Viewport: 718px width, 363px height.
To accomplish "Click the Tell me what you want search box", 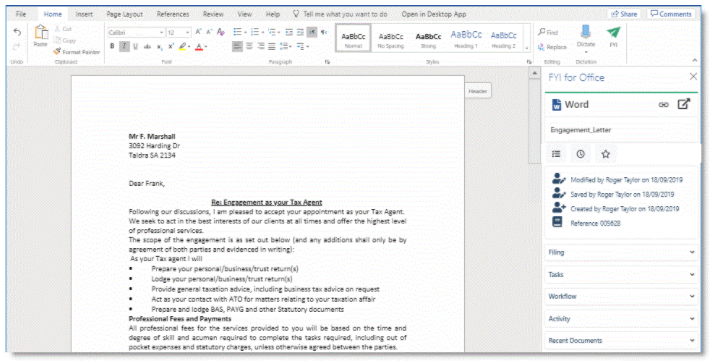I will (x=340, y=14).
